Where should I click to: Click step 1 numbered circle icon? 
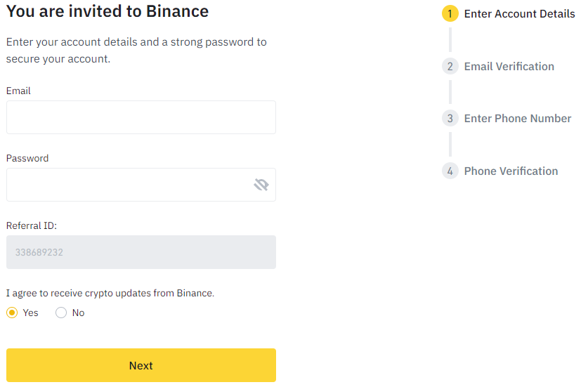point(450,14)
